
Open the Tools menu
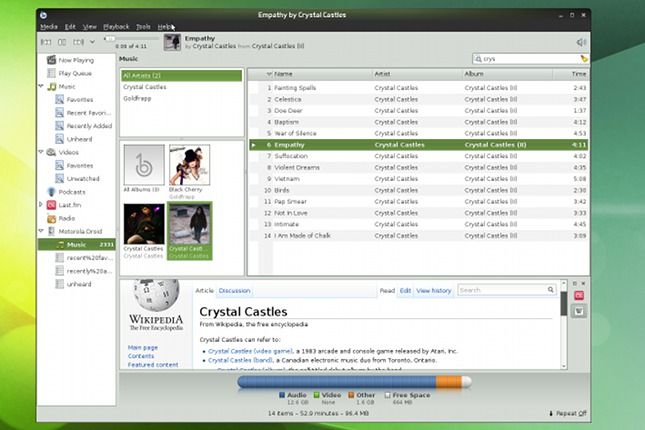pyautogui.click(x=143, y=27)
